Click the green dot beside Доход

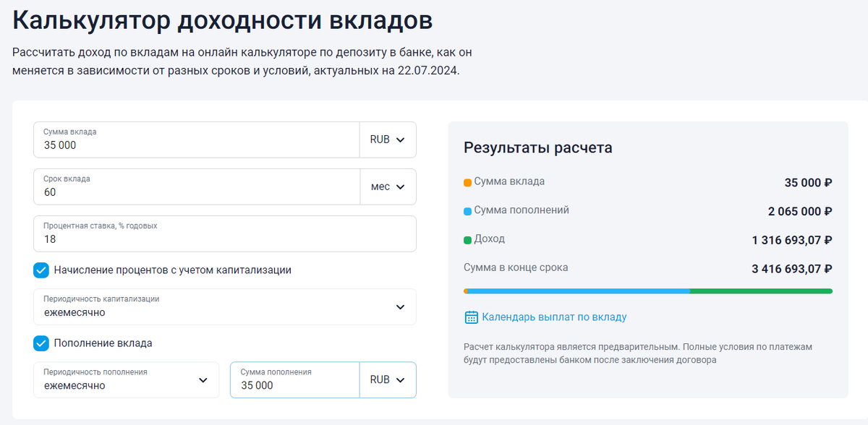click(x=467, y=237)
